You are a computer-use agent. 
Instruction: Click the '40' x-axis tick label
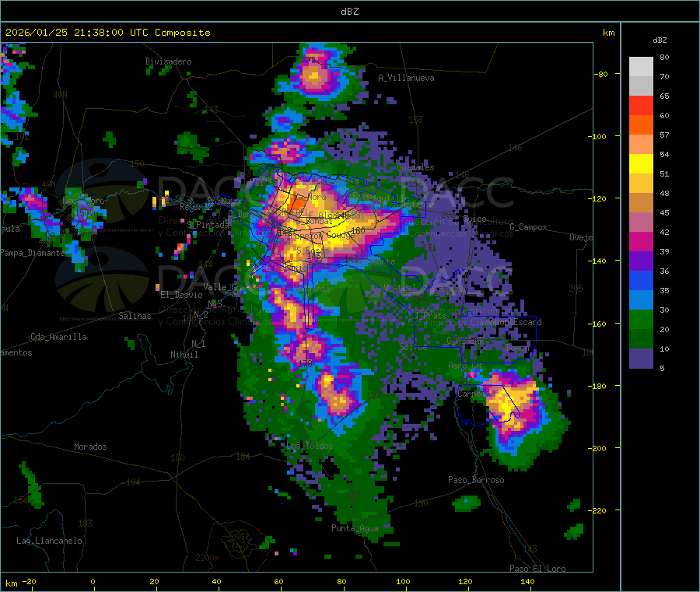[216, 582]
